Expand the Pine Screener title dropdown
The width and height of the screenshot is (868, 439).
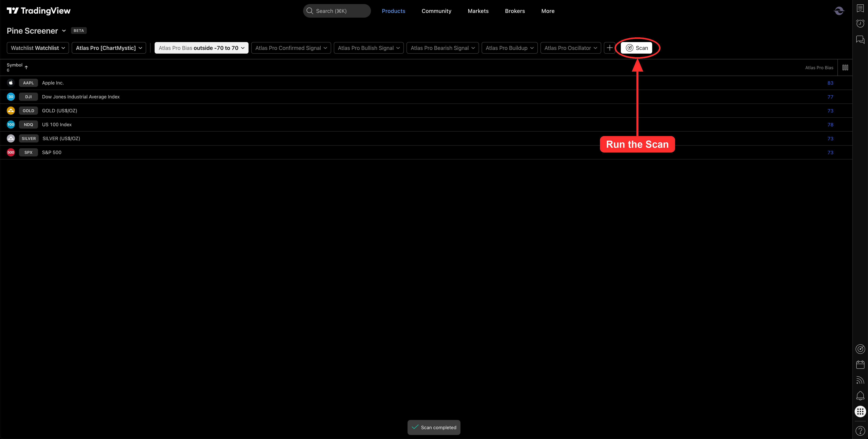[64, 31]
